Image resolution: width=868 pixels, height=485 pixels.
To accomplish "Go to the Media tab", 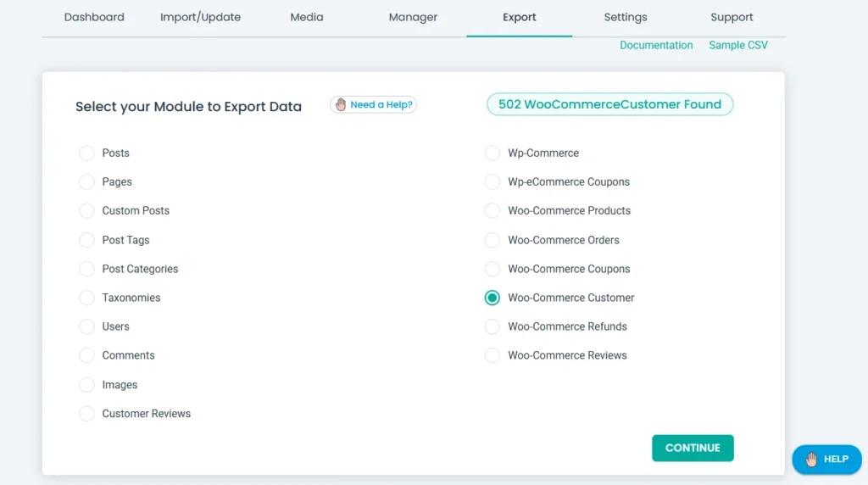I will (x=307, y=17).
